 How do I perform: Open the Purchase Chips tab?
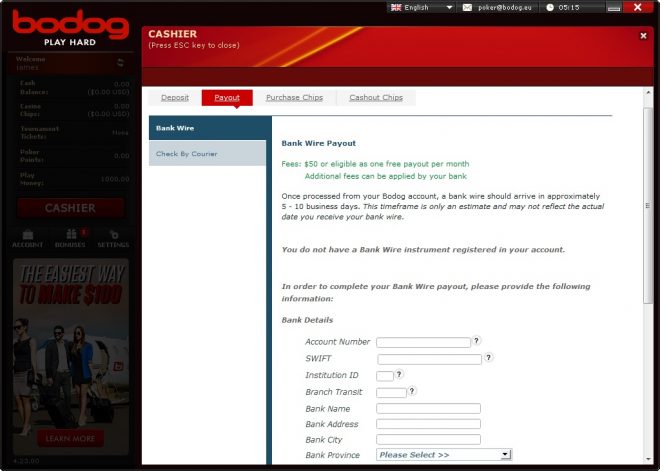294,98
